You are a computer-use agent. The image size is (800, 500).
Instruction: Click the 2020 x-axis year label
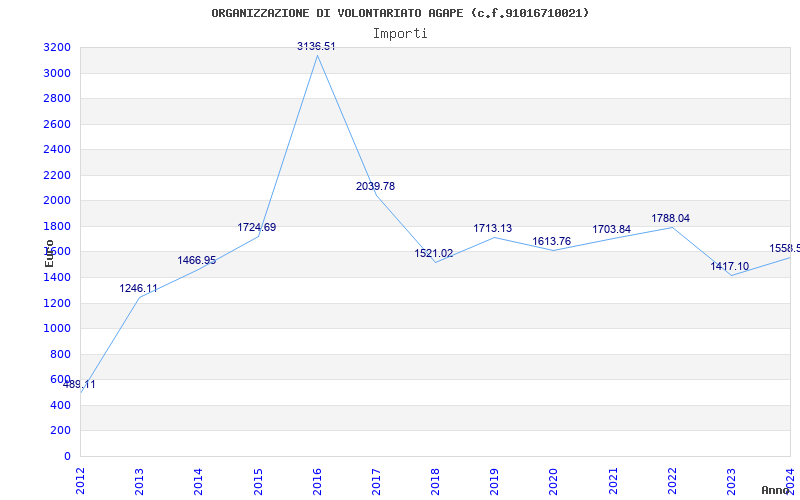click(554, 482)
